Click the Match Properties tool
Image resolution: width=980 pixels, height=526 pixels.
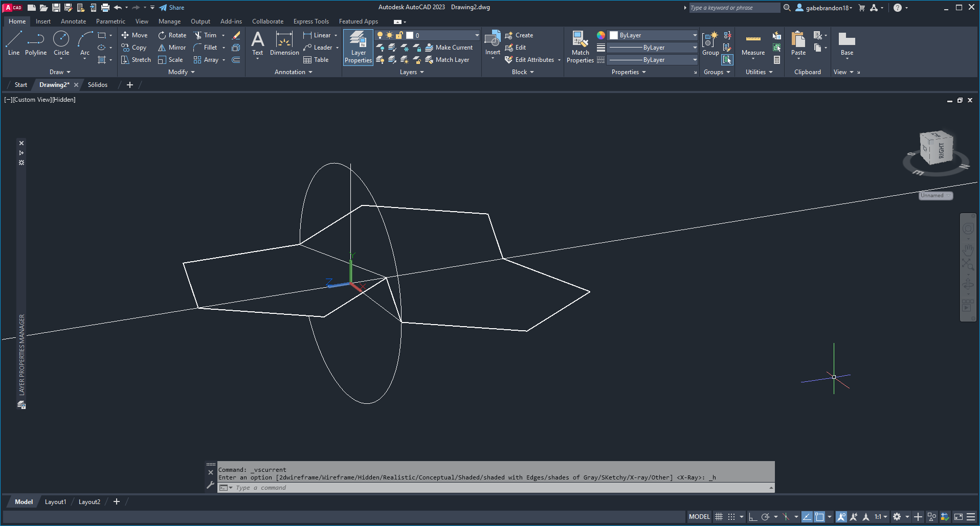click(580, 47)
